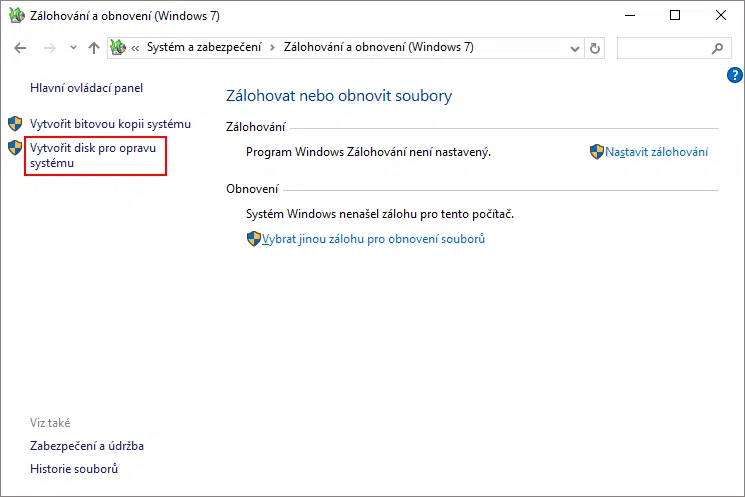745x497 pixels.
Task: Expand the chevron after Systém a zabezpečení
Action: (x=272, y=48)
